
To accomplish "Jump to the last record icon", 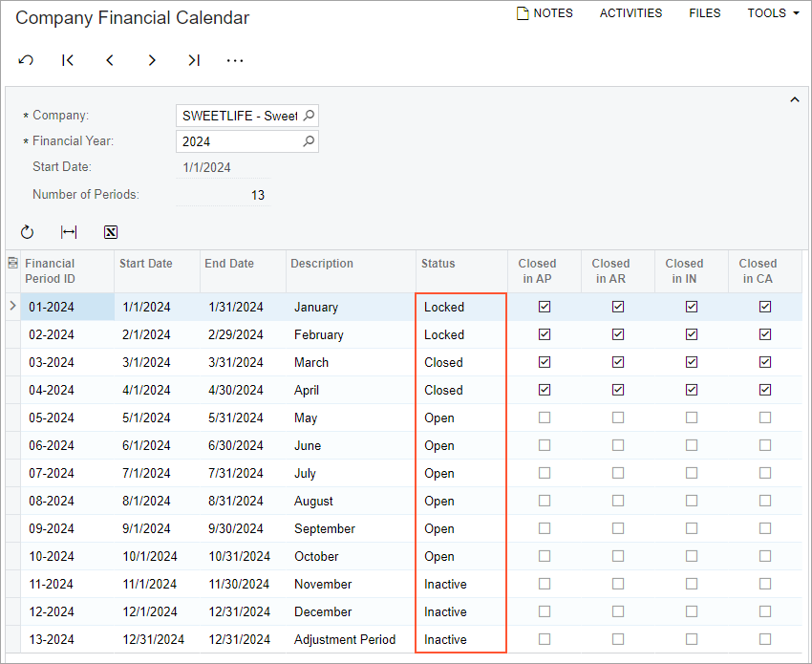I will (194, 60).
